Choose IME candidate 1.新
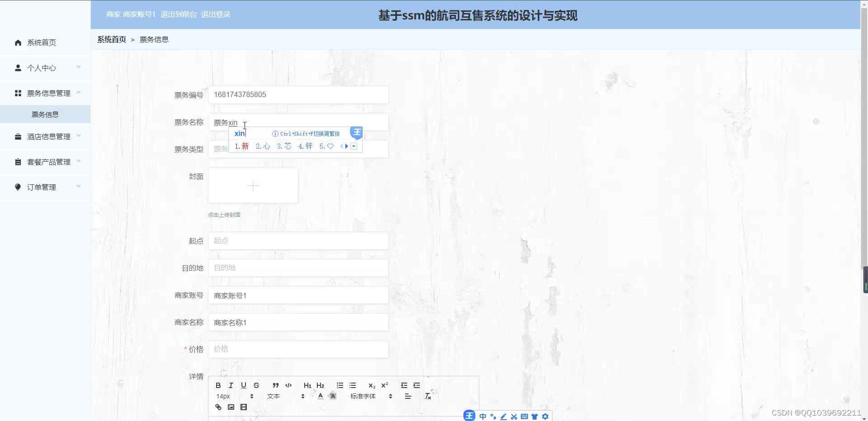 click(x=241, y=146)
